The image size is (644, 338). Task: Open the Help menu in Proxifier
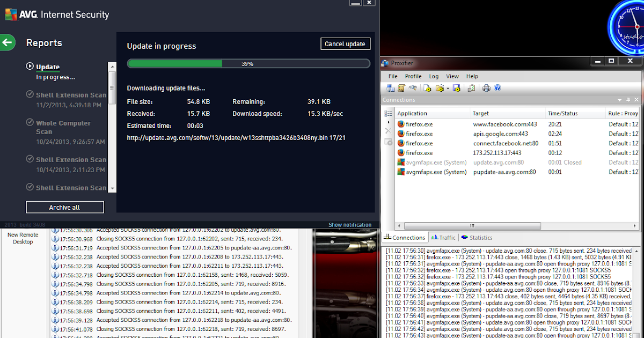coord(472,76)
